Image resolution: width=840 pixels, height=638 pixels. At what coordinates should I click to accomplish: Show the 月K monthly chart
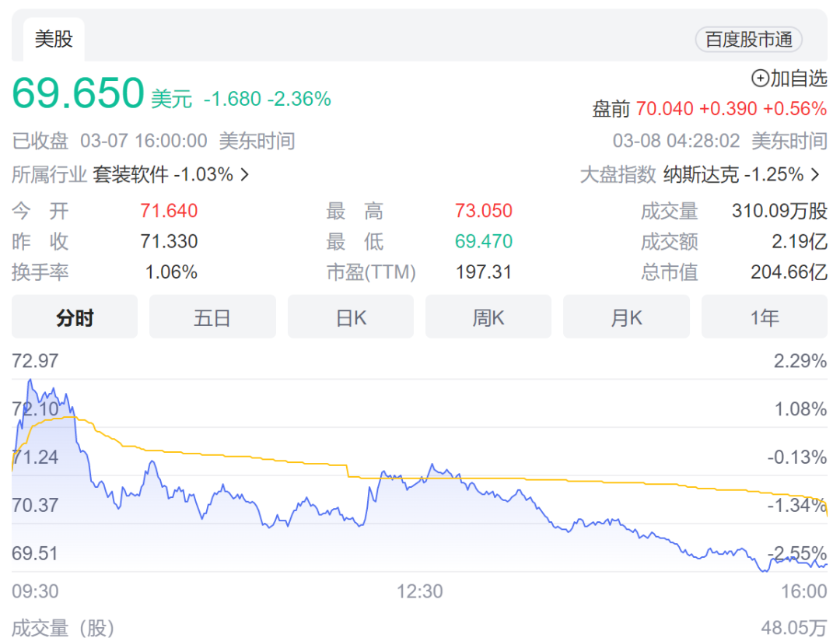pyautogui.click(x=626, y=317)
